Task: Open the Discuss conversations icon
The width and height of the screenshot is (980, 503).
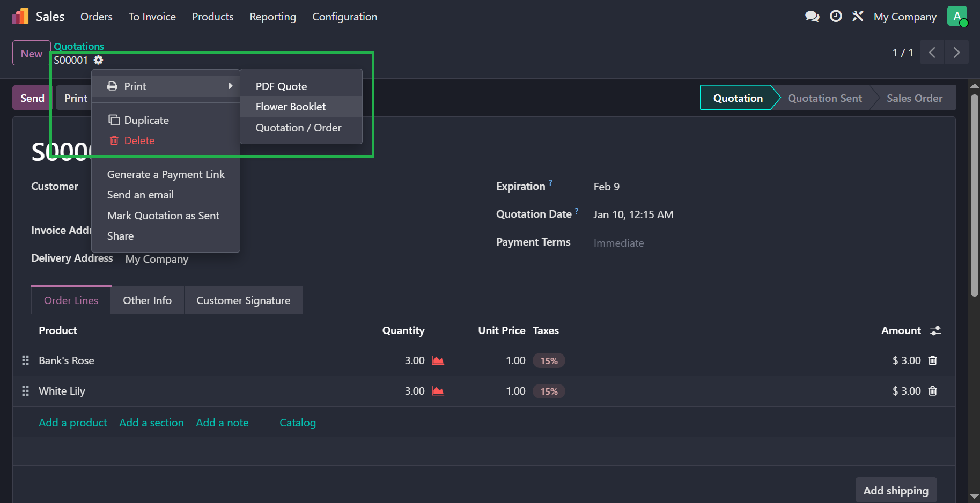Action: 812,17
